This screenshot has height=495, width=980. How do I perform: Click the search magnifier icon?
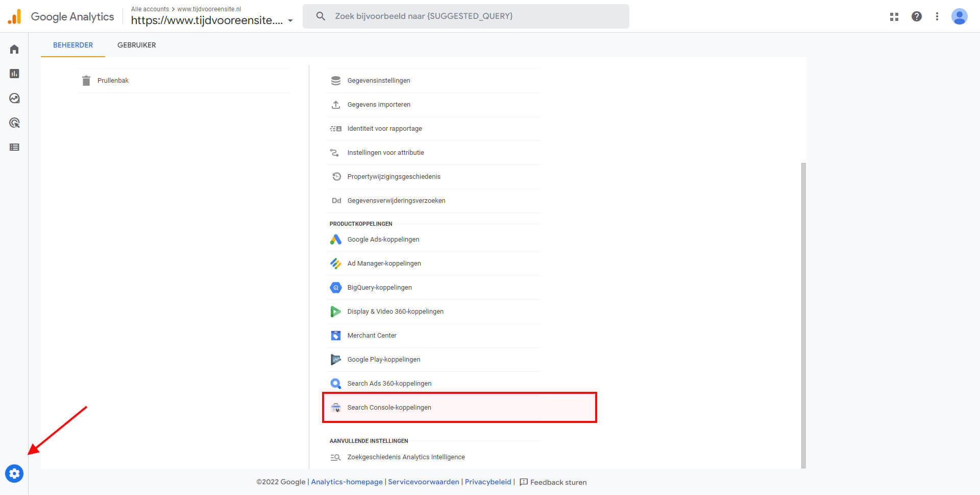[x=321, y=16]
